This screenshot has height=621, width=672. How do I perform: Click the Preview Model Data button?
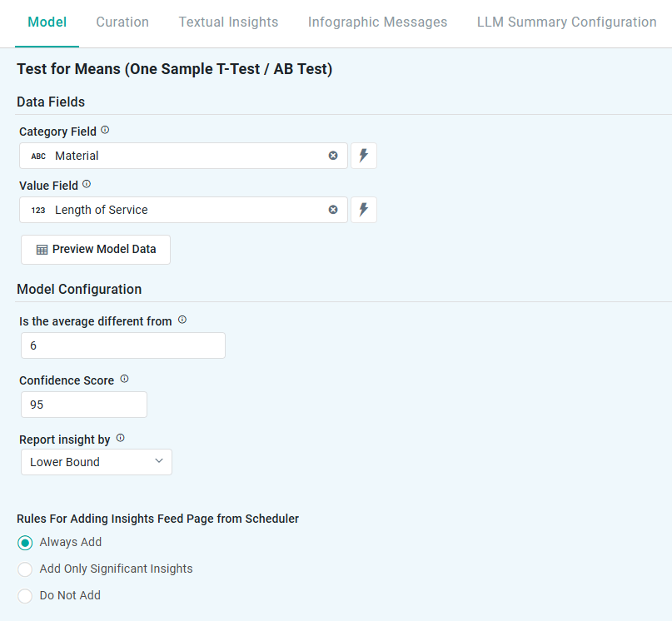click(x=96, y=250)
